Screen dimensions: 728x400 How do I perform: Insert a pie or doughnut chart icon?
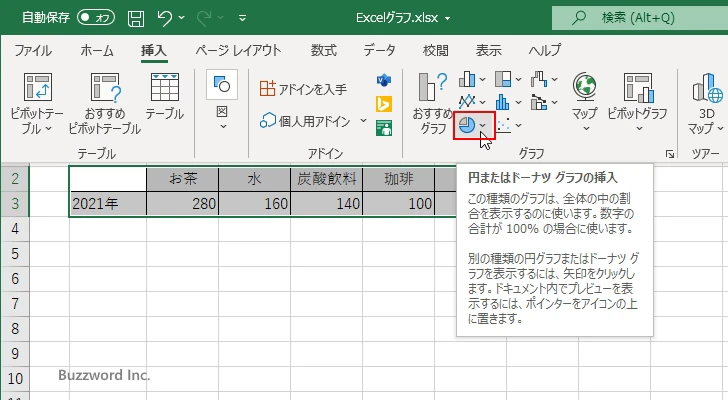coord(467,125)
